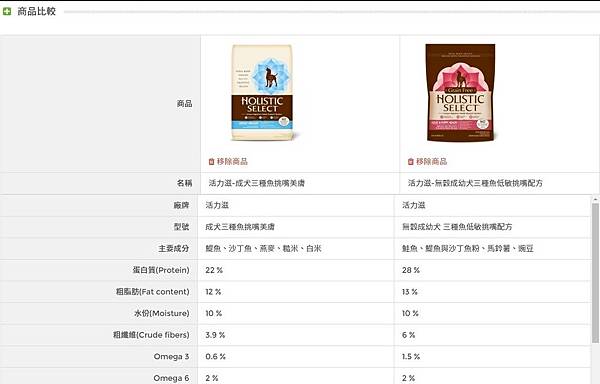Open the red Grain Free bag thumbnail
The height and width of the screenshot is (384, 600).
[460, 92]
